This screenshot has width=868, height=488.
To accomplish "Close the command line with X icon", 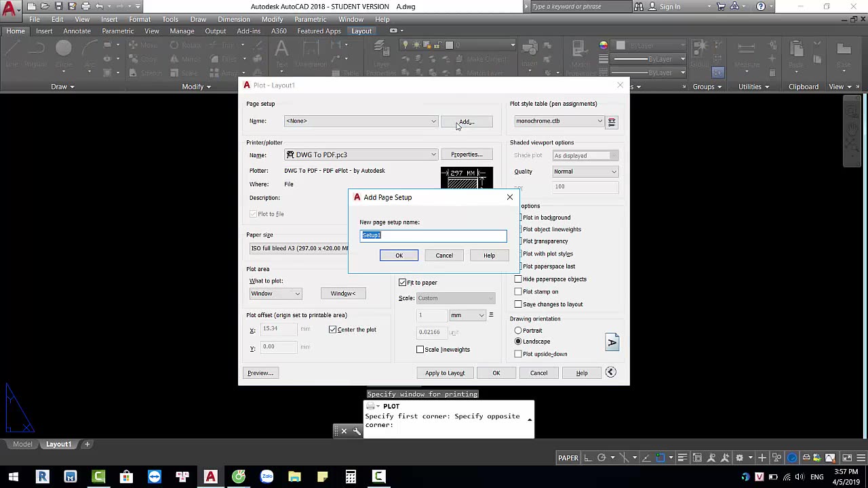I will [344, 431].
